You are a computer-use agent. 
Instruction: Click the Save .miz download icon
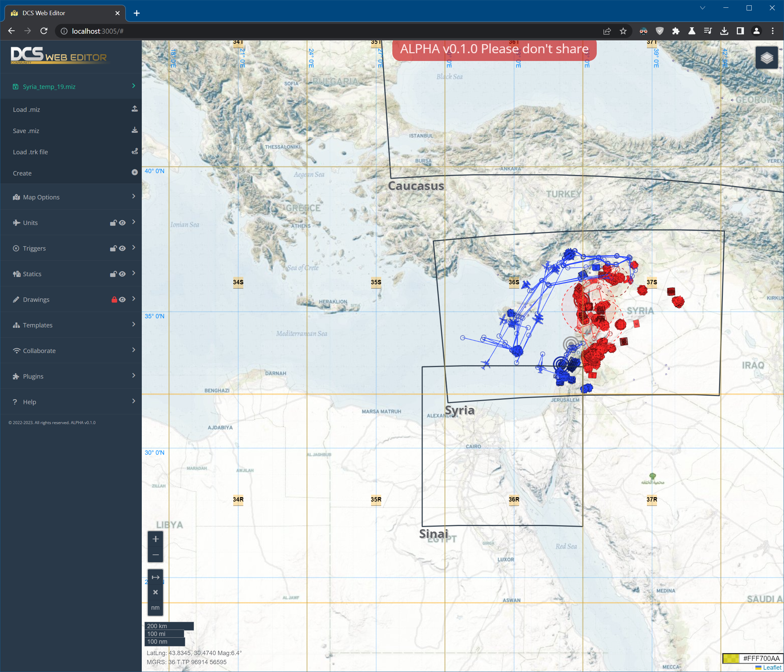tap(134, 130)
